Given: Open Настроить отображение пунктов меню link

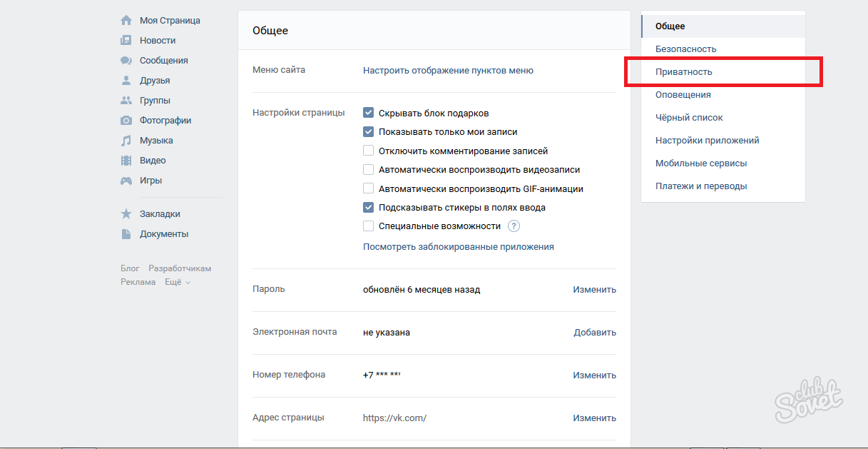Looking at the screenshot, I should tap(448, 71).
